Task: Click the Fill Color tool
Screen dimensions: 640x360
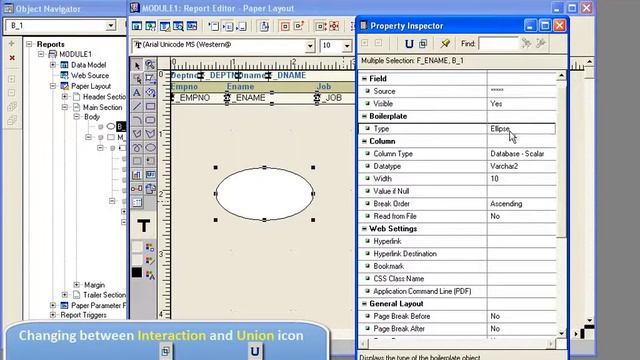Action: click(150, 248)
